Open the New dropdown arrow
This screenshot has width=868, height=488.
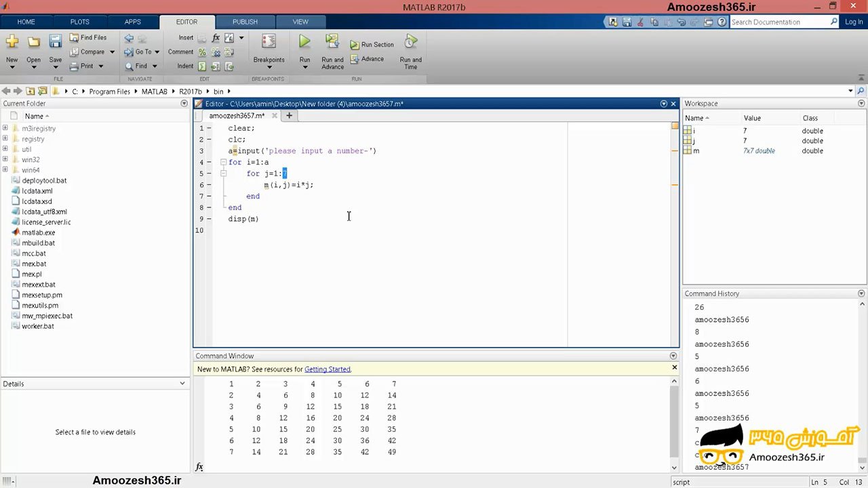coord(12,68)
